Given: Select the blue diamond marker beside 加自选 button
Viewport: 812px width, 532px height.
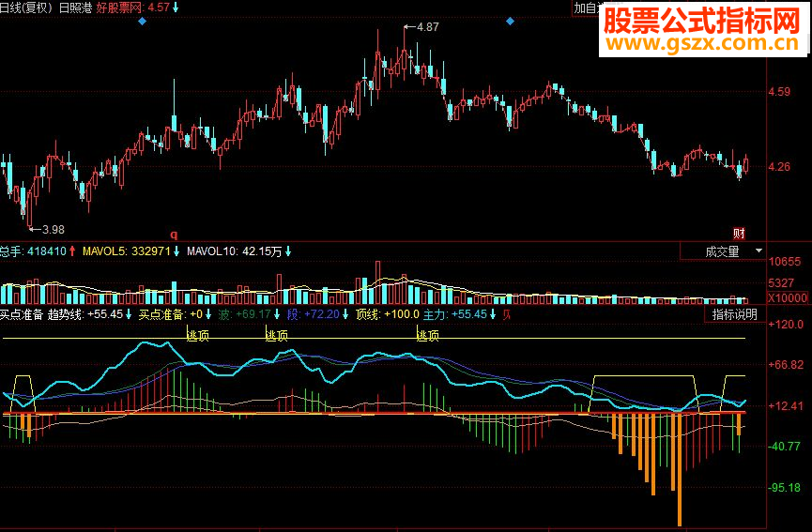Looking at the screenshot, I should pos(510,22).
